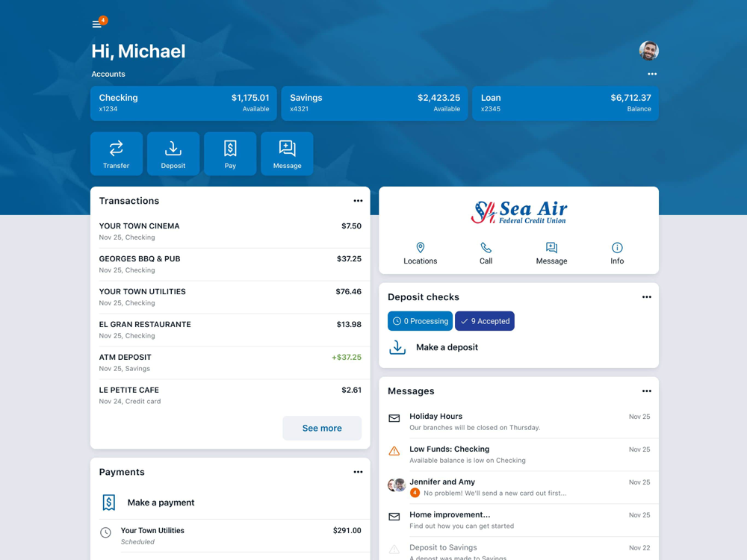The height and width of the screenshot is (560, 747).
Task: Click See more transactions button
Action: (x=322, y=428)
